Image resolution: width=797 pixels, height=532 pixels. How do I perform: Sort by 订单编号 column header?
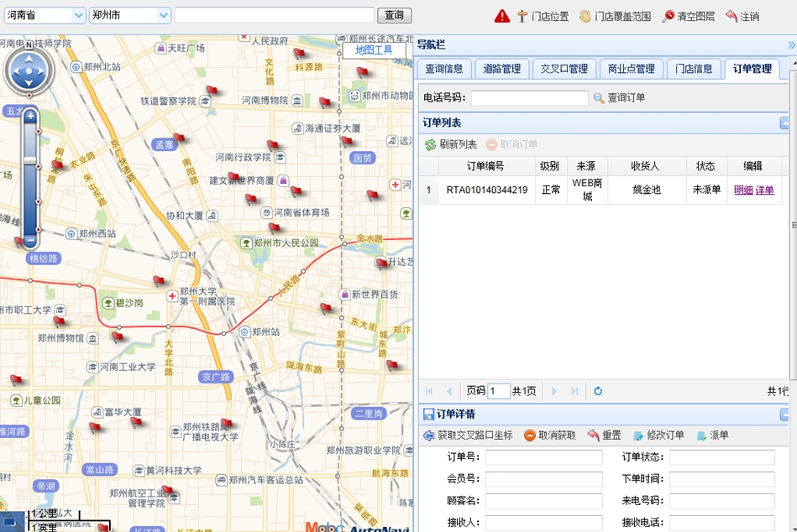[x=486, y=166]
